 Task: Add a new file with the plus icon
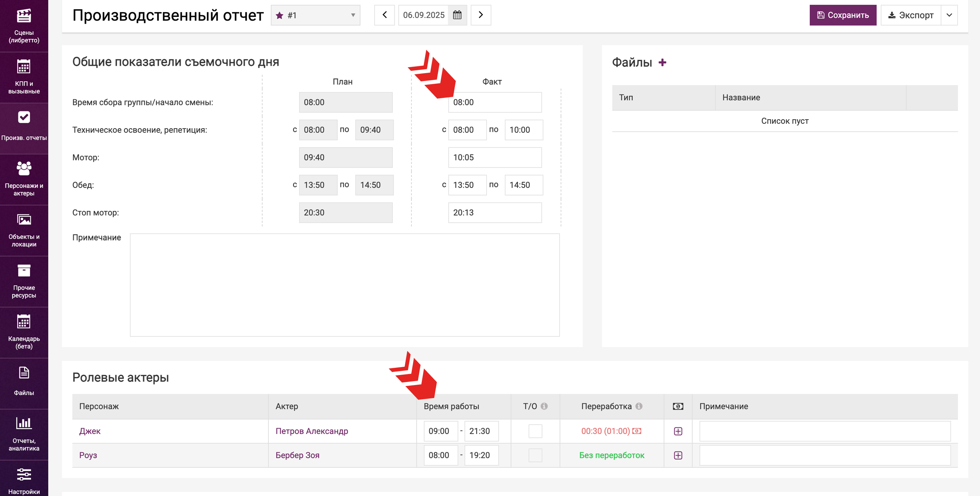662,62
